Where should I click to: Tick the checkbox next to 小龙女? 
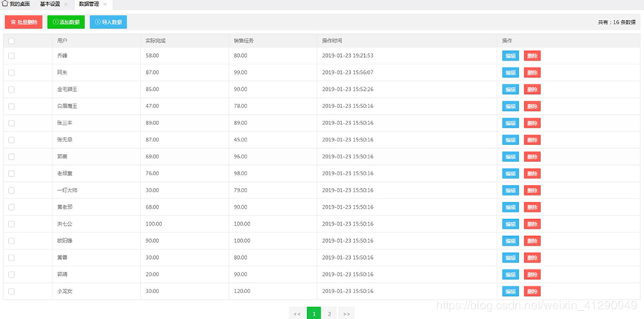[11, 291]
